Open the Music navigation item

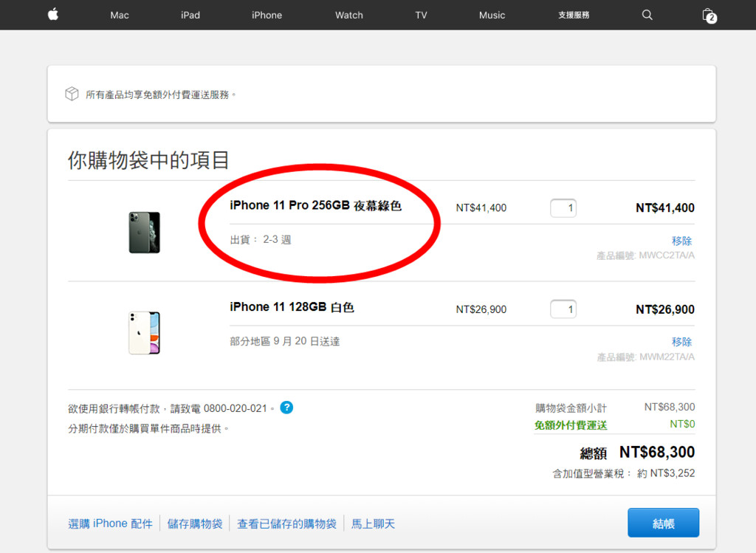click(492, 15)
